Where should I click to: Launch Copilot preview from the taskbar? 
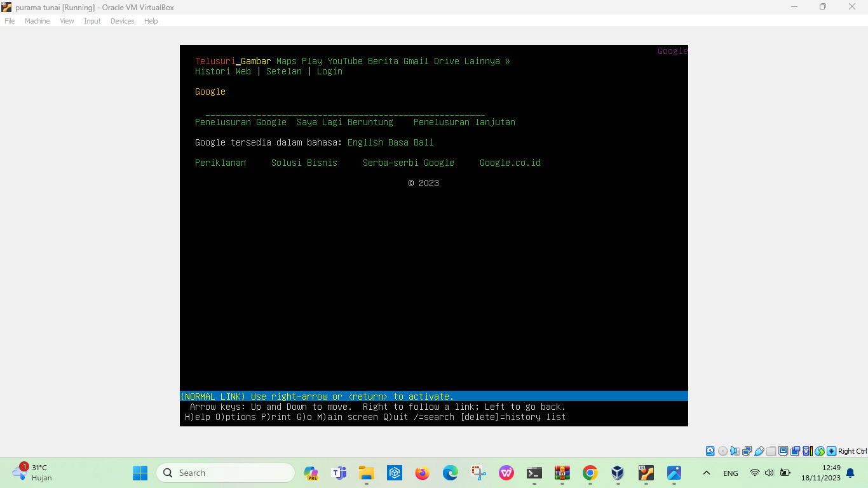[311, 473]
